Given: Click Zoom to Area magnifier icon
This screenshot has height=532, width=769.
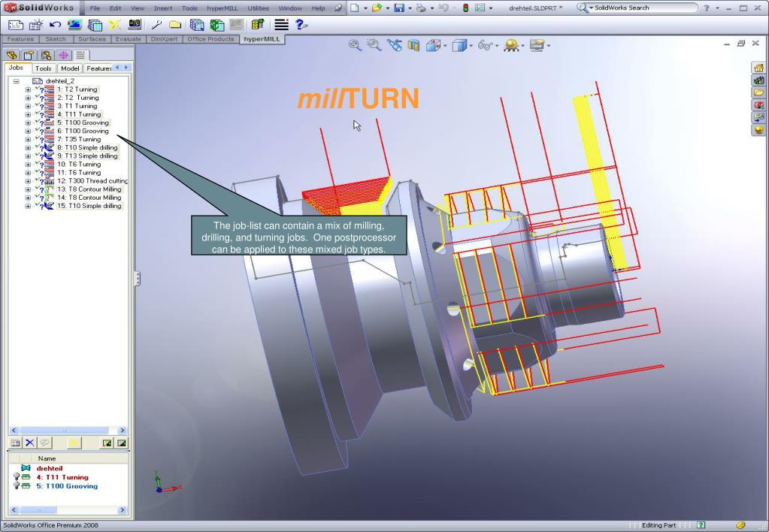Looking at the screenshot, I should pyautogui.click(x=374, y=46).
